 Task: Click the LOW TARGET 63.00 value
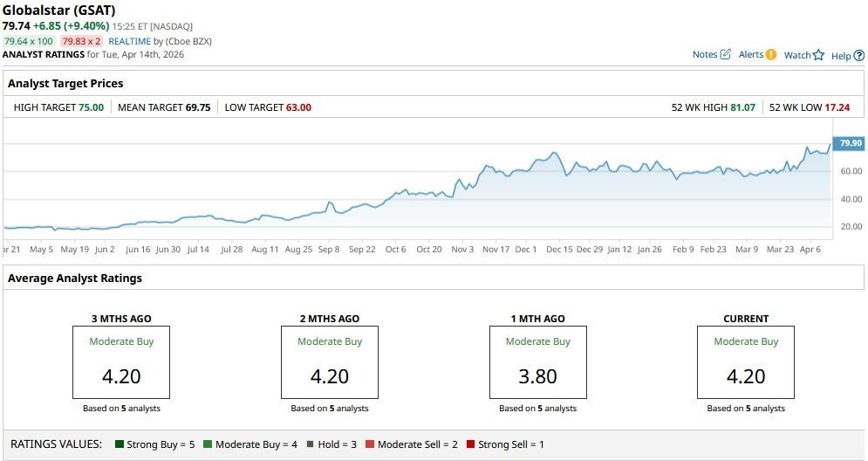pos(298,107)
